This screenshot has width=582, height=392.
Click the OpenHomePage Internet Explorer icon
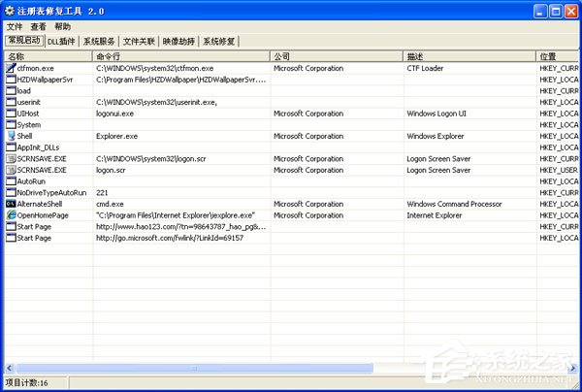pos(11,215)
